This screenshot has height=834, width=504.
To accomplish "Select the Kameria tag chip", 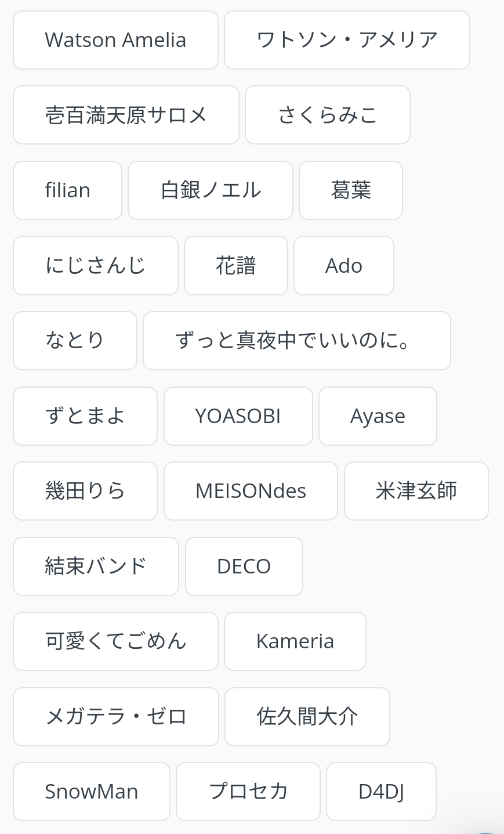I will click(x=295, y=641).
